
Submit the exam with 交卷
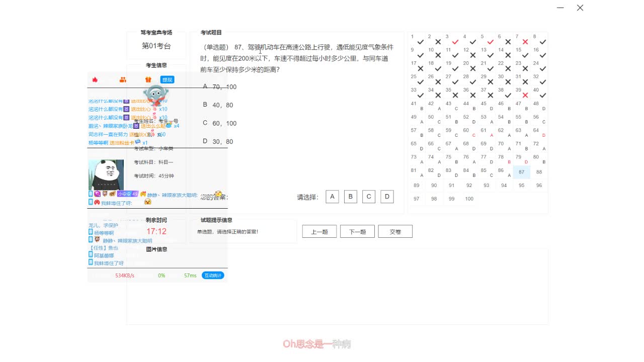[x=395, y=232]
